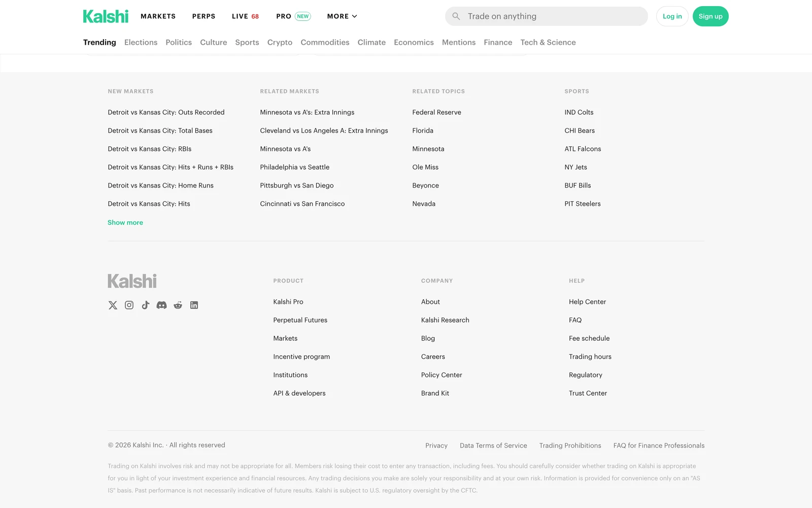812x508 pixels.
Task: Open the FAQ for Finance Professionals link
Action: coord(659,446)
